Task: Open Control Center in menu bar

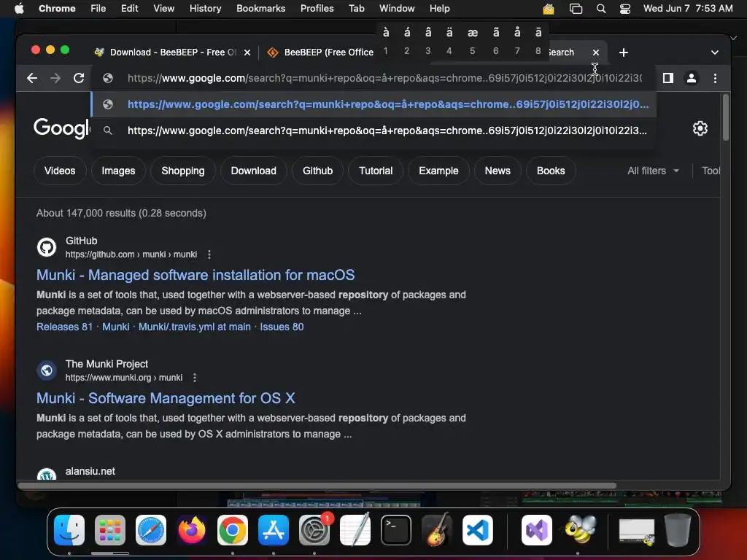Action: click(x=624, y=9)
